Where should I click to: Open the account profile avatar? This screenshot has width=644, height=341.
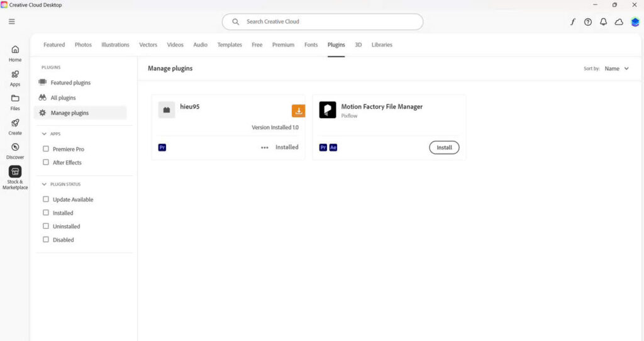(635, 22)
